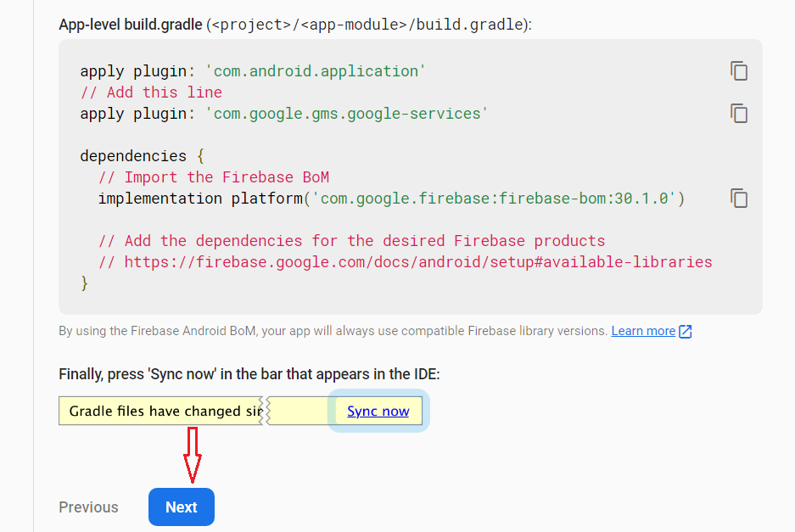Click the firebase.google.com available-libraries URL
Viewport: 795px width, 532px height.
click(x=417, y=262)
